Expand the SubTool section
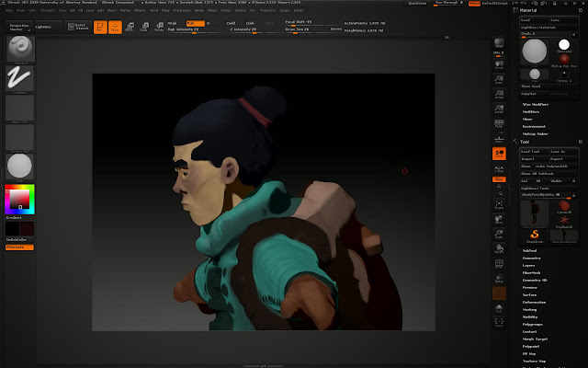 pyautogui.click(x=529, y=250)
